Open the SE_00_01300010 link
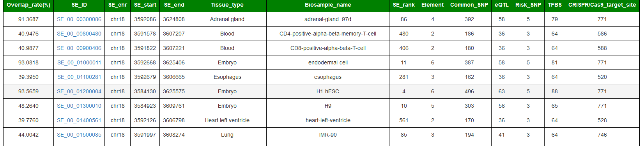 (79, 106)
